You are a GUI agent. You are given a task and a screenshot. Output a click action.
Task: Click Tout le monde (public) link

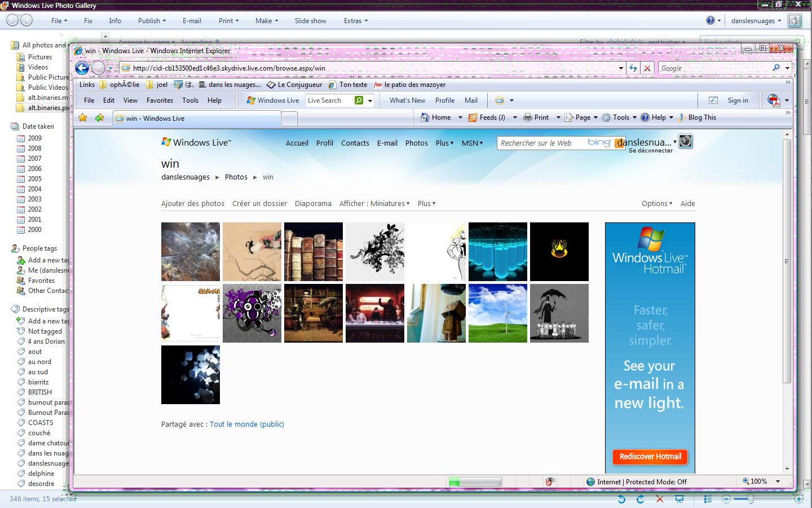coord(247,424)
